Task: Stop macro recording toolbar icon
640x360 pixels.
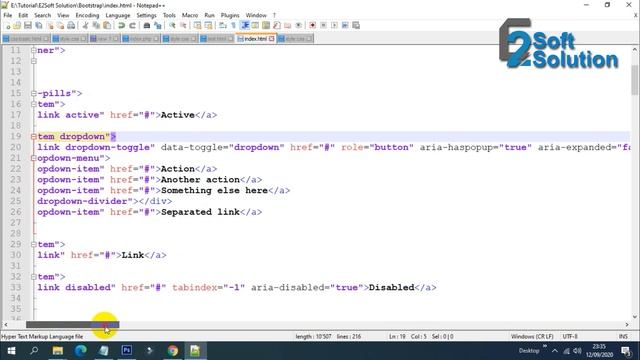Action: click(323, 25)
